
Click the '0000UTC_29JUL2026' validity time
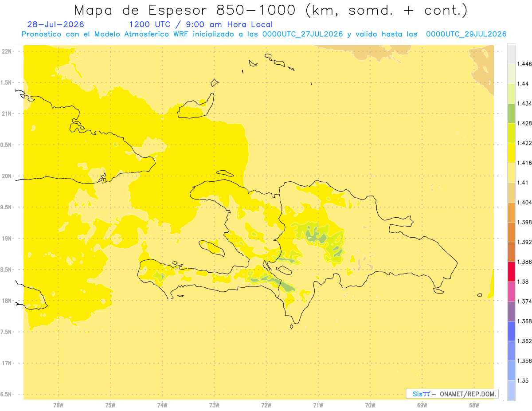point(466,34)
